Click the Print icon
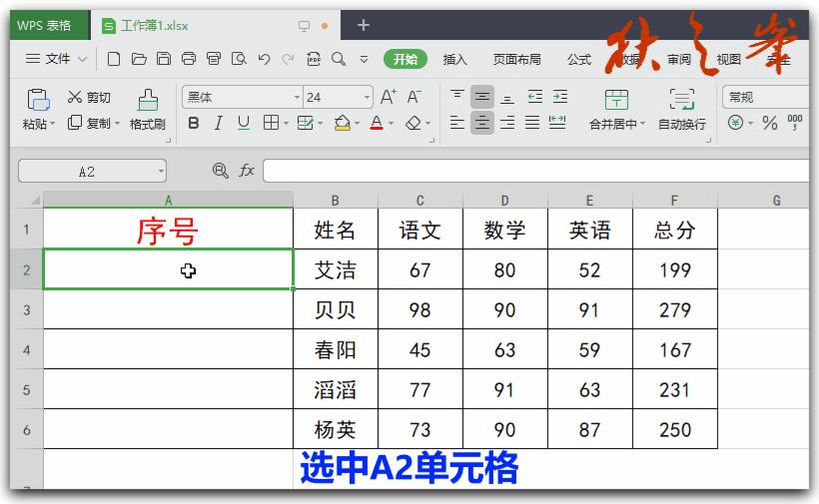819x504 pixels. (x=189, y=59)
